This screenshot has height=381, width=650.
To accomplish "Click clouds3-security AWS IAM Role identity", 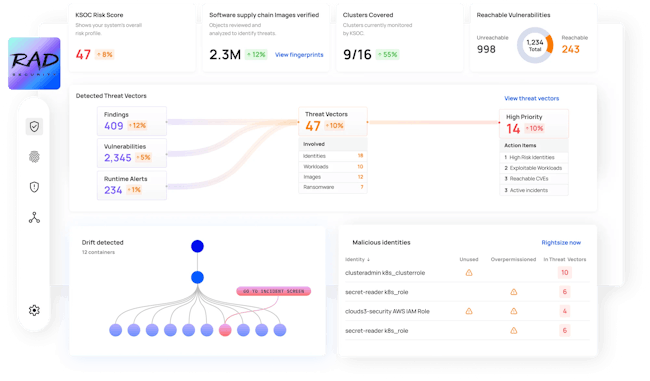I will pos(387,311).
